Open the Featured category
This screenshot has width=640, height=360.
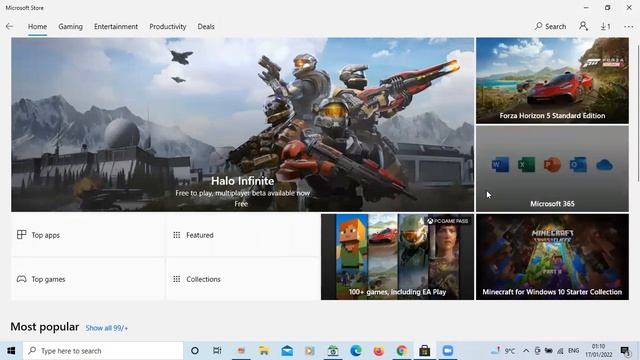click(x=243, y=235)
